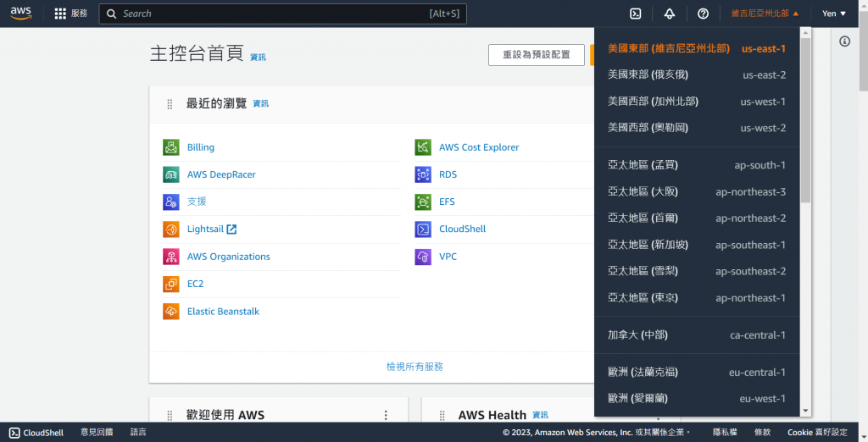Click the CloudShell service icon in list
The width and height of the screenshot is (868, 442).
[423, 229]
